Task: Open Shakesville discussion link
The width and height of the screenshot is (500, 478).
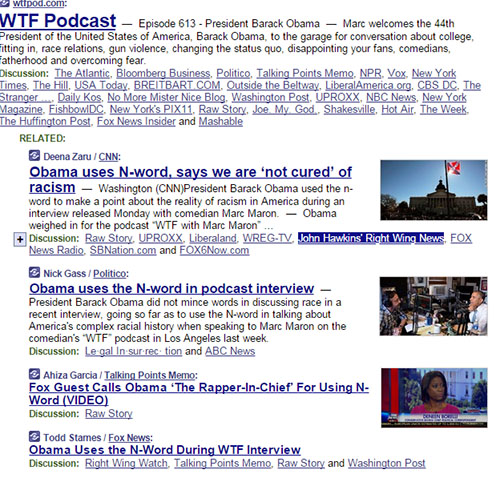Action: coord(349,109)
